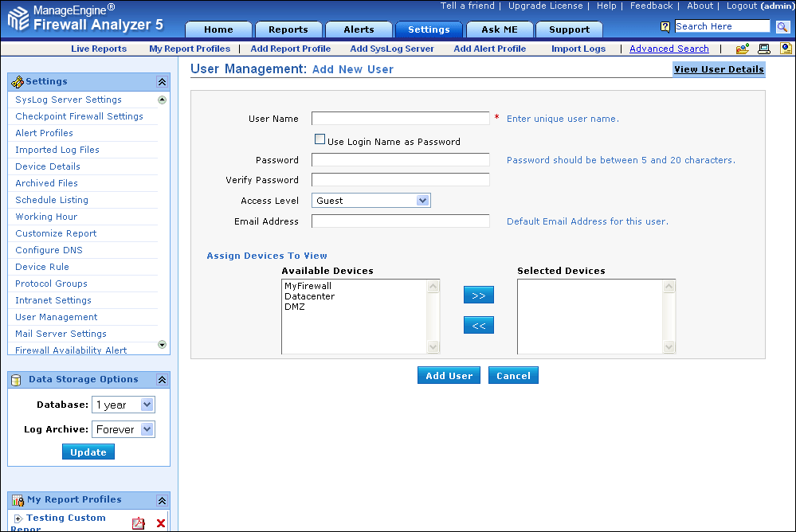
Task: Click the computer device icon in sub-toolbar
Action: point(764,49)
